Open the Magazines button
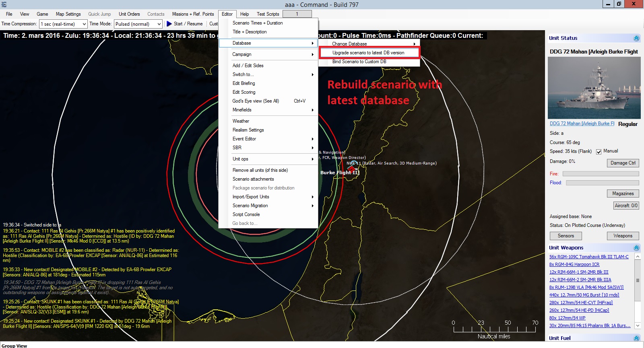This screenshot has width=644, height=348. pos(623,194)
